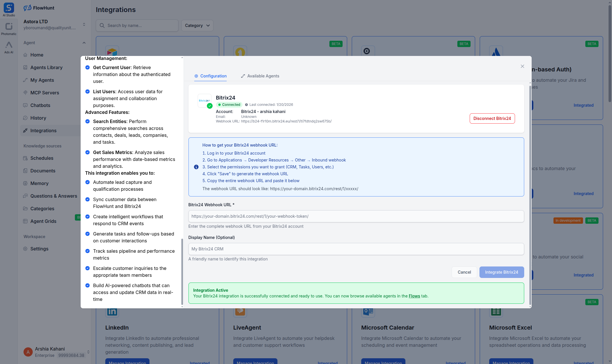Viewport: 612px width, 364px height.
Task: Open workspace Settings
Action: pos(39,249)
